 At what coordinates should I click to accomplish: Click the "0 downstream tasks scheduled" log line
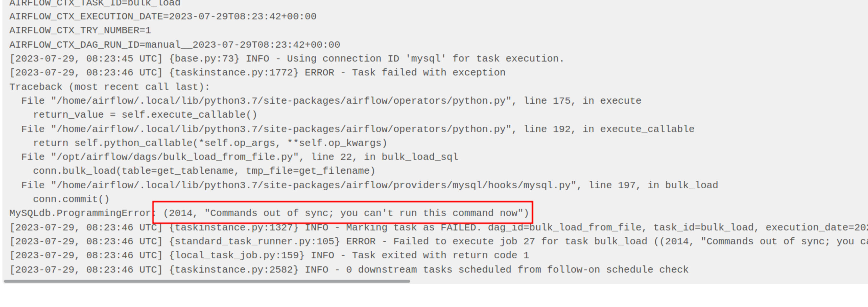(349, 270)
